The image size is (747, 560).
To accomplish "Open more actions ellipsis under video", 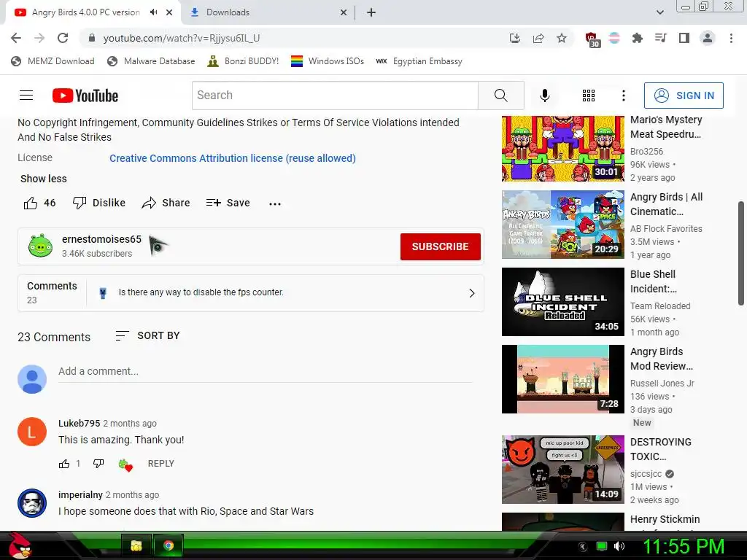I will click(275, 204).
